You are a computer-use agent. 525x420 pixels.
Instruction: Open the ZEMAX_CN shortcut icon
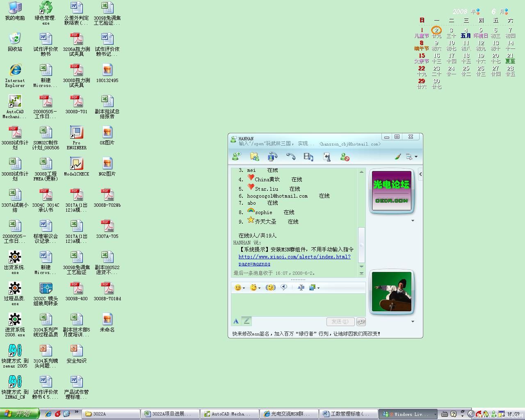[x=15, y=387]
